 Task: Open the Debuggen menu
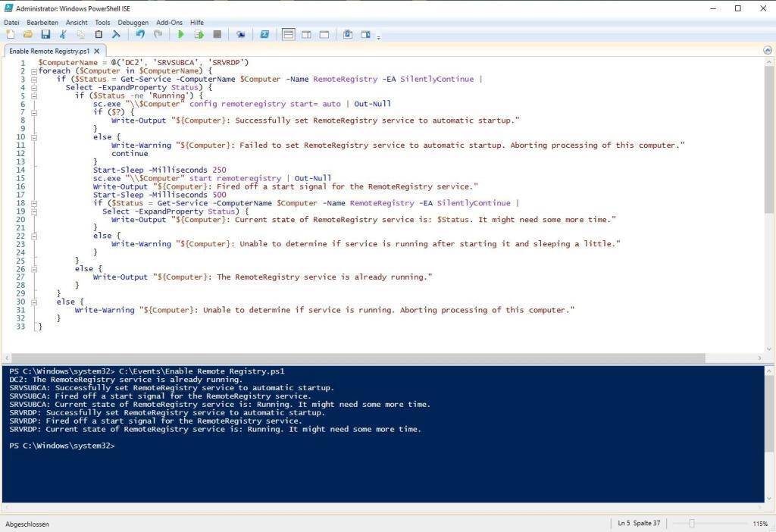tap(133, 22)
